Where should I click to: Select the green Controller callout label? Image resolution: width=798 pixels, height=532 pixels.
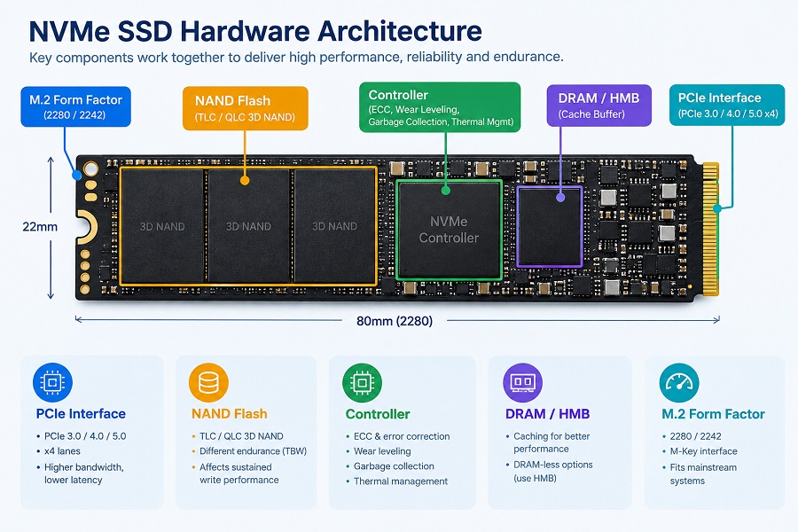tap(440, 107)
